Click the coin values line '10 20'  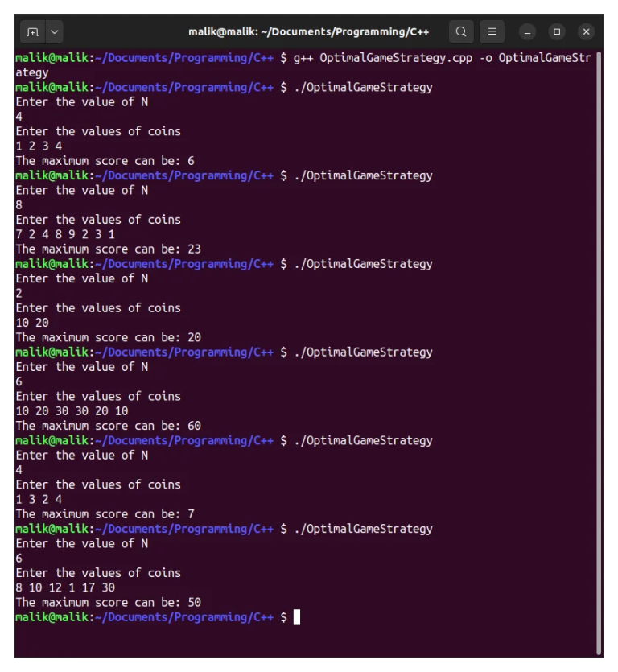32,323
